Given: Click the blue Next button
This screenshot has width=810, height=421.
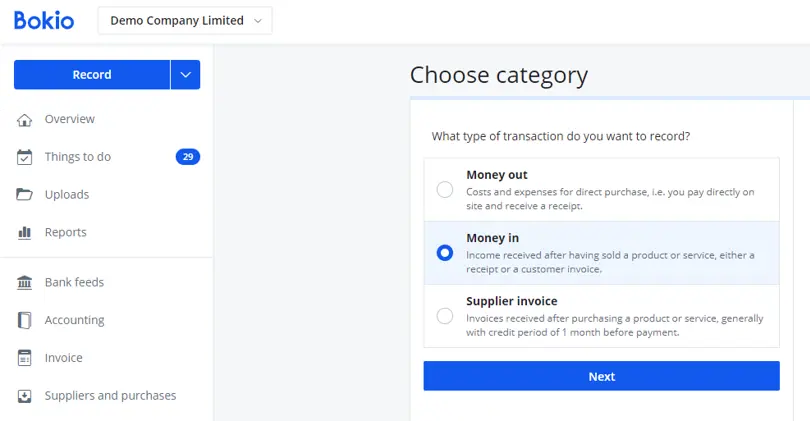Looking at the screenshot, I should click(601, 376).
